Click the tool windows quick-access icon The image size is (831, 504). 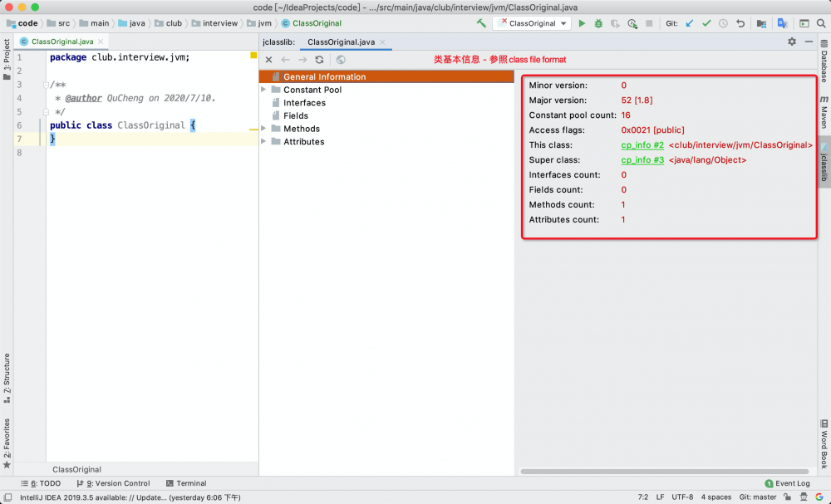(8, 497)
